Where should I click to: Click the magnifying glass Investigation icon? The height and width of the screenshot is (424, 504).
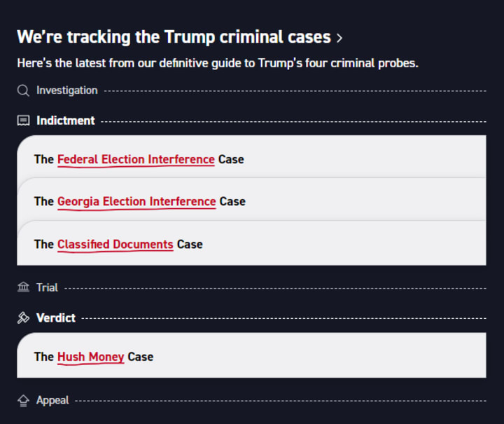pos(23,90)
